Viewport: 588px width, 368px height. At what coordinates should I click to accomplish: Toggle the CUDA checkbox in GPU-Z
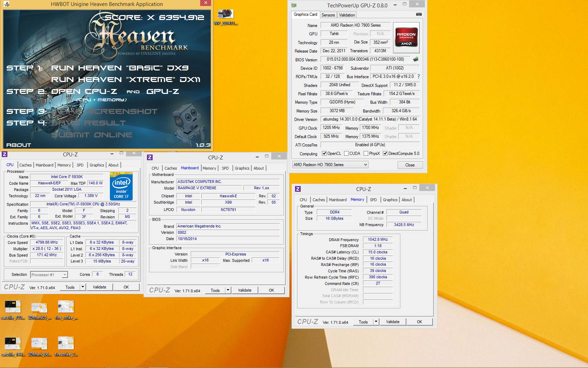pyautogui.click(x=346, y=154)
